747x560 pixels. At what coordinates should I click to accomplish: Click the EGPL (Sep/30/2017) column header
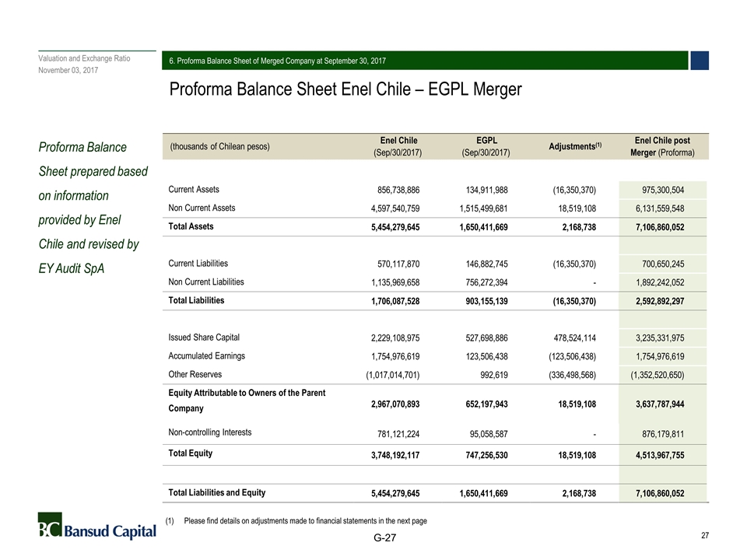pyautogui.click(x=486, y=146)
